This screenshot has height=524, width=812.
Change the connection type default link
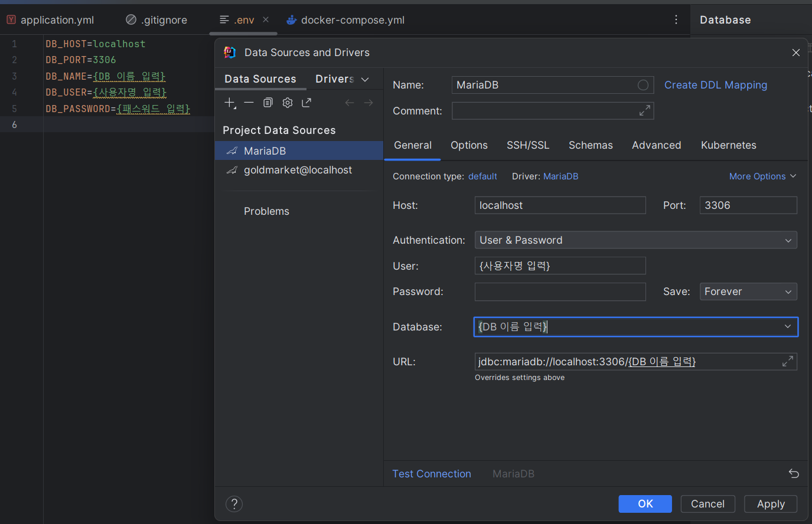[x=482, y=176]
